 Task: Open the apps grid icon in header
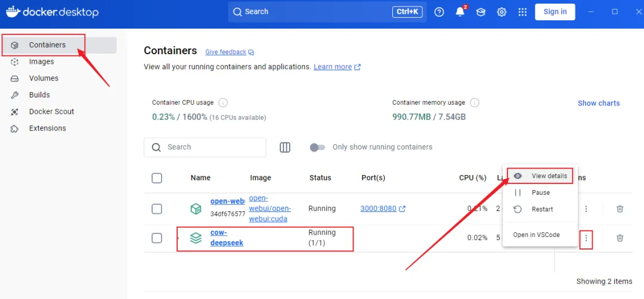(522, 12)
